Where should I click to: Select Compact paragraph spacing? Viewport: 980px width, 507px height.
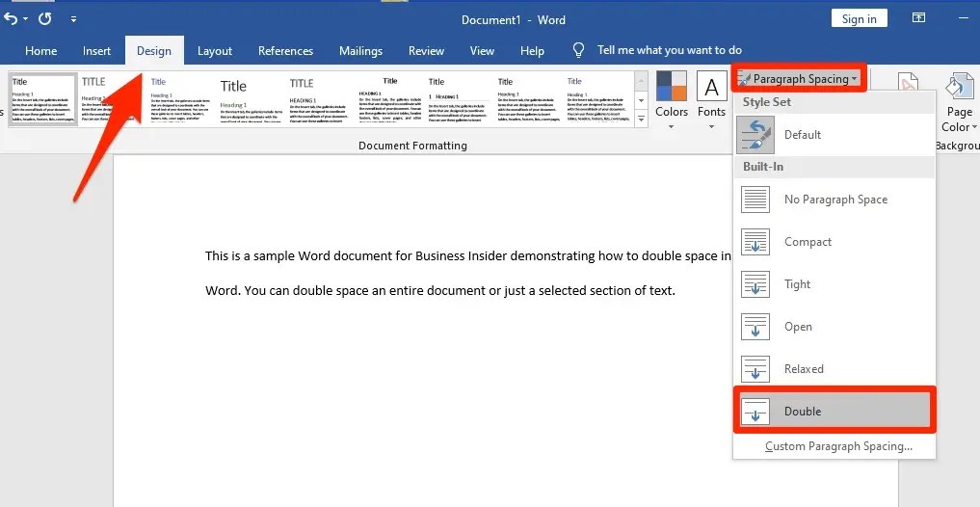[x=834, y=242]
